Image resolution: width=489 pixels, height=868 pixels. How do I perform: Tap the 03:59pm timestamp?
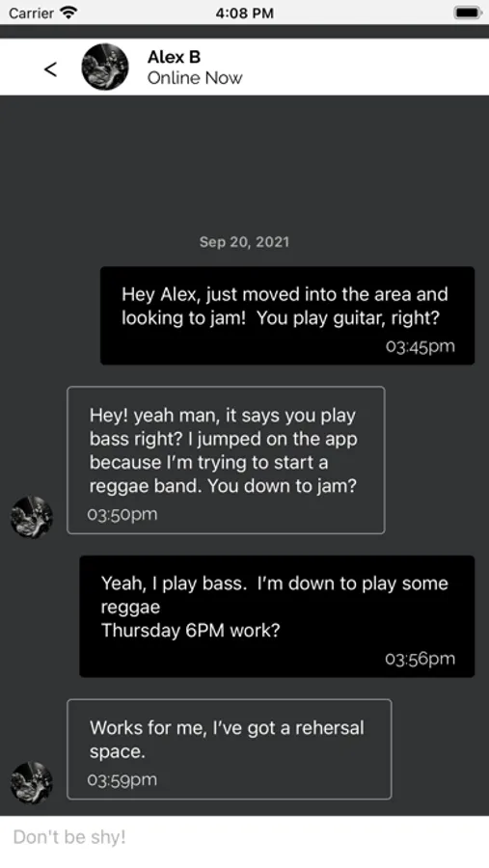[122, 780]
